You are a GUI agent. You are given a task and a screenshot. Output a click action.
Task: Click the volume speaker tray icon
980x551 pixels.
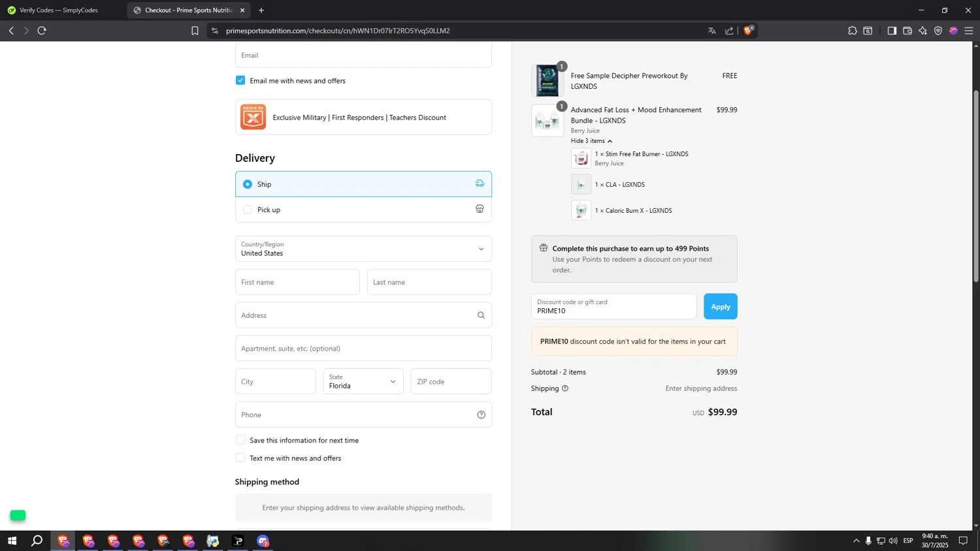893,541
